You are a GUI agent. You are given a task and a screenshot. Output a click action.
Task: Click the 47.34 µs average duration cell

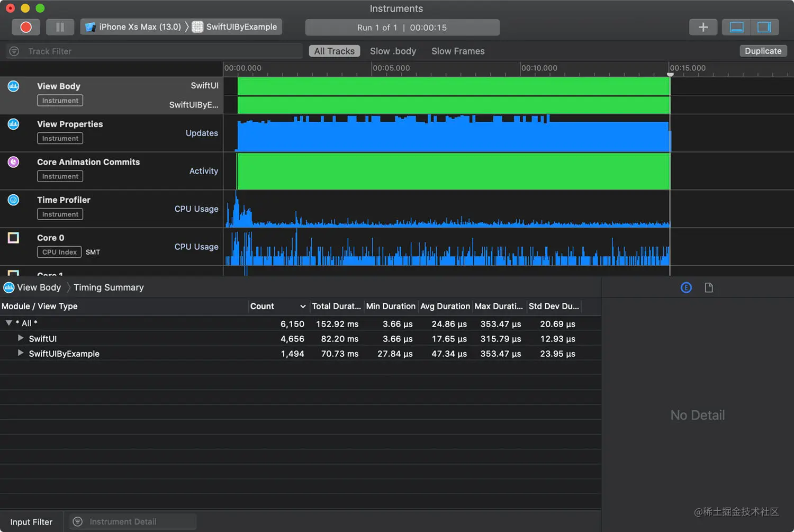click(x=449, y=354)
